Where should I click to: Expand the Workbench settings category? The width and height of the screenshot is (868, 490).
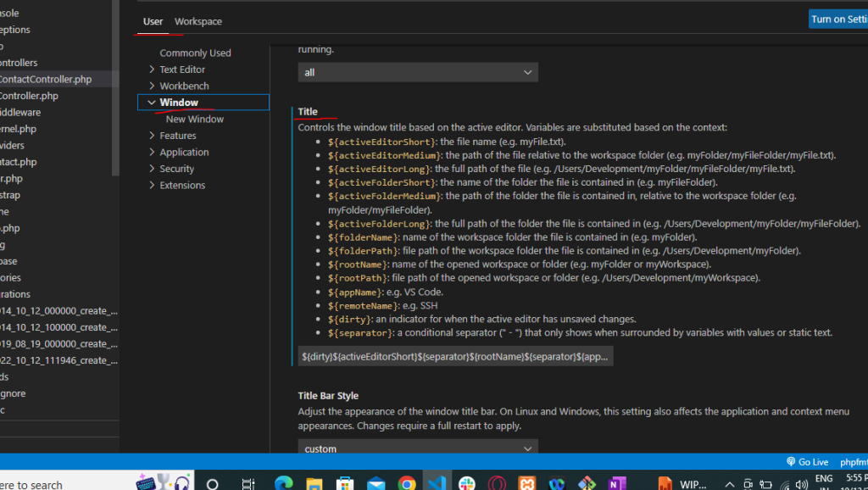coord(184,86)
